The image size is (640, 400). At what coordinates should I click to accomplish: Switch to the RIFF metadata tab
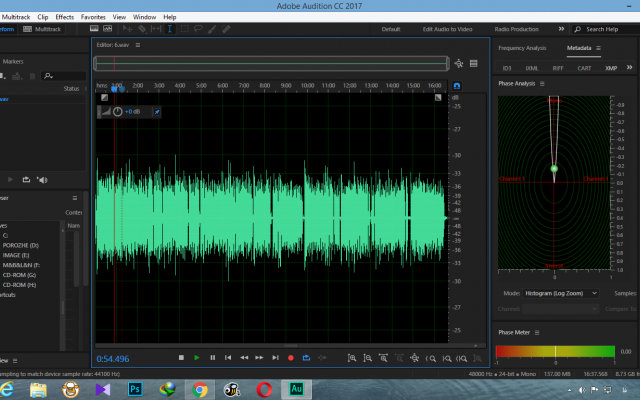click(558, 68)
